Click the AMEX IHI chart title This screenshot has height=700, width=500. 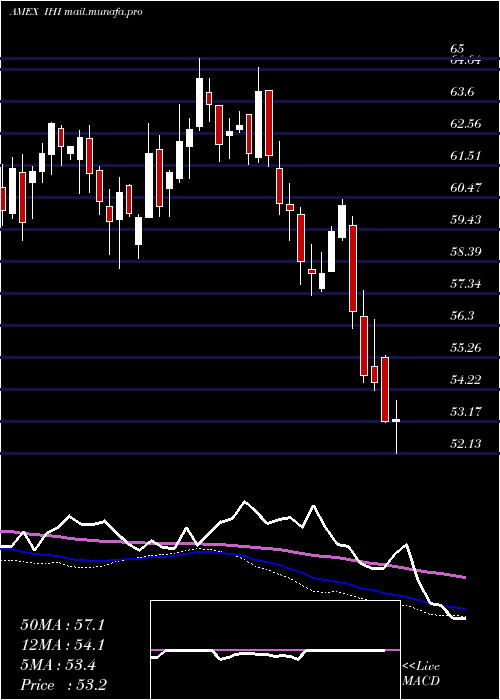(x=76, y=12)
